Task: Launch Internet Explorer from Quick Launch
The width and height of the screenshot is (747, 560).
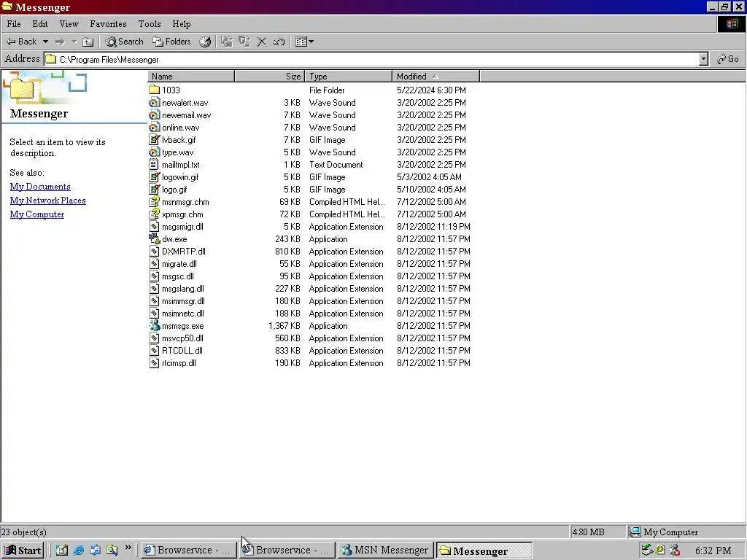Action: (x=79, y=551)
